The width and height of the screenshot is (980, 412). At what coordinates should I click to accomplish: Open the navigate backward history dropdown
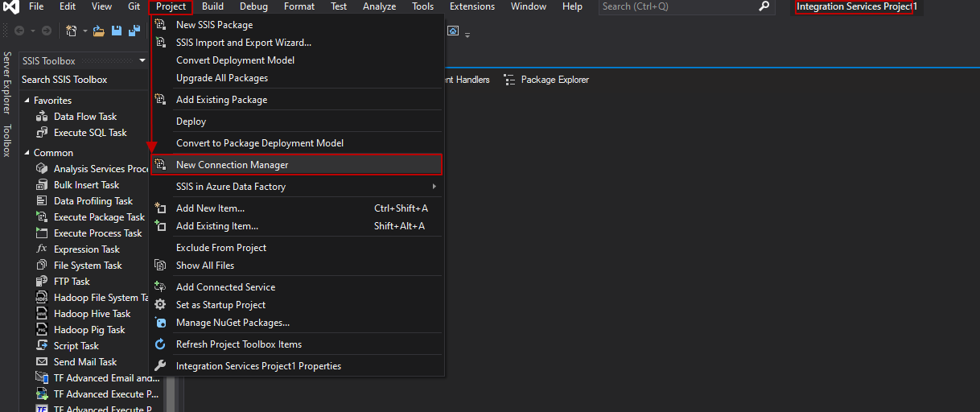pyautogui.click(x=32, y=31)
